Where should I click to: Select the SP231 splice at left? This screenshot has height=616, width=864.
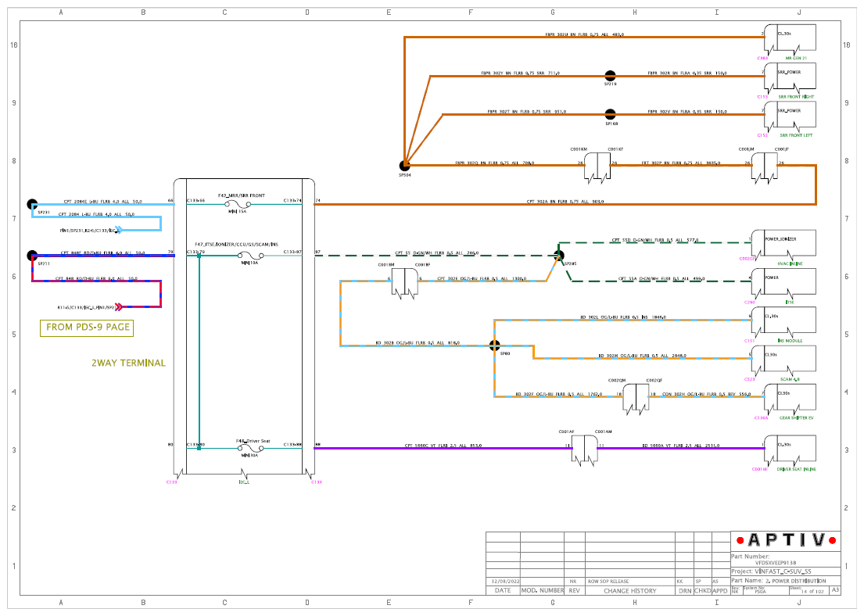coord(33,204)
